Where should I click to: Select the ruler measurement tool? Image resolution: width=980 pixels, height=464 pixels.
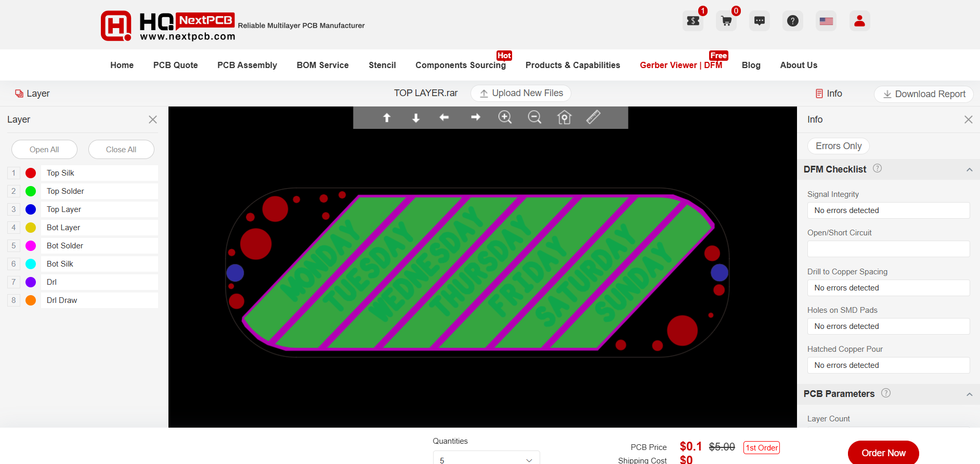[x=593, y=117]
